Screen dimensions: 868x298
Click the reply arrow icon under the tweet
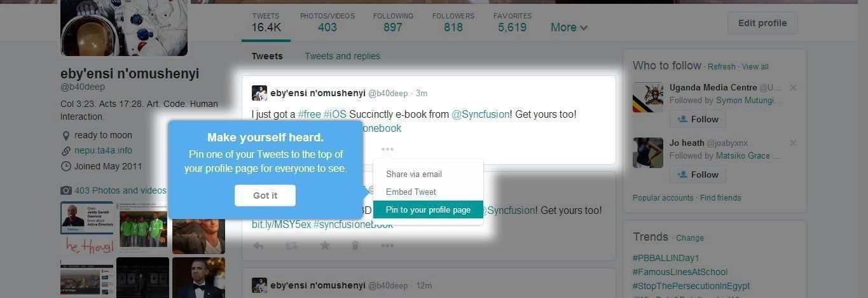tap(258, 245)
